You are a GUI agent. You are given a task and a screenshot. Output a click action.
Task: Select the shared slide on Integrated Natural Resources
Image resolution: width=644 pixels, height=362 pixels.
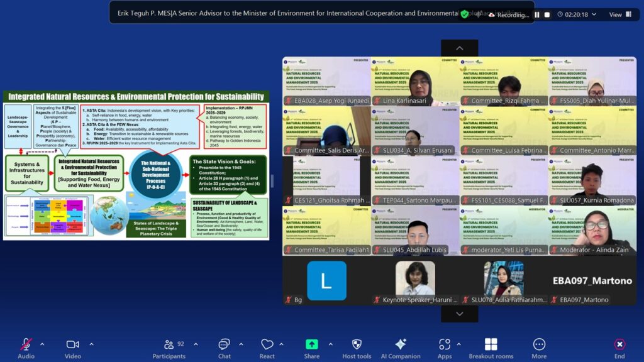(136, 165)
